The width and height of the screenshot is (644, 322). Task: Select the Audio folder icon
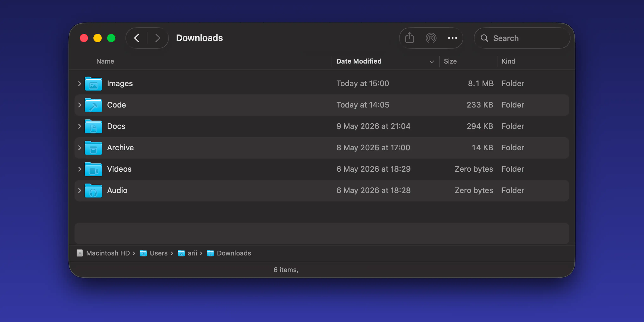(93, 191)
